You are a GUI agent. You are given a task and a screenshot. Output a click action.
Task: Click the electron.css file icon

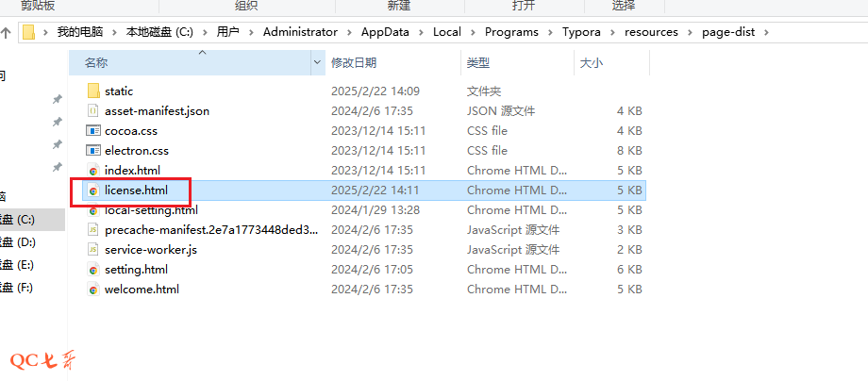[93, 151]
